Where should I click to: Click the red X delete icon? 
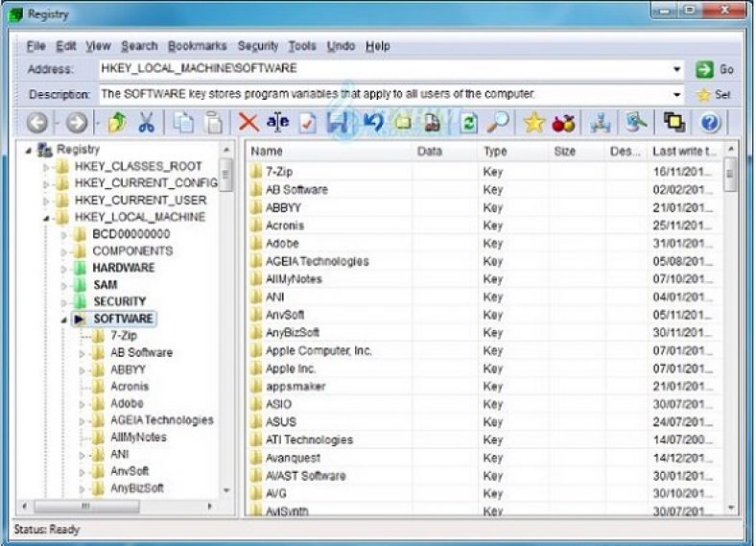click(x=248, y=123)
